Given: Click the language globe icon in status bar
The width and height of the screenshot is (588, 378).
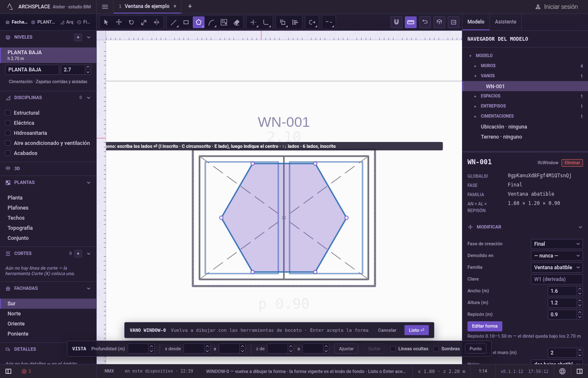Looking at the screenshot, I should pos(562,371).
